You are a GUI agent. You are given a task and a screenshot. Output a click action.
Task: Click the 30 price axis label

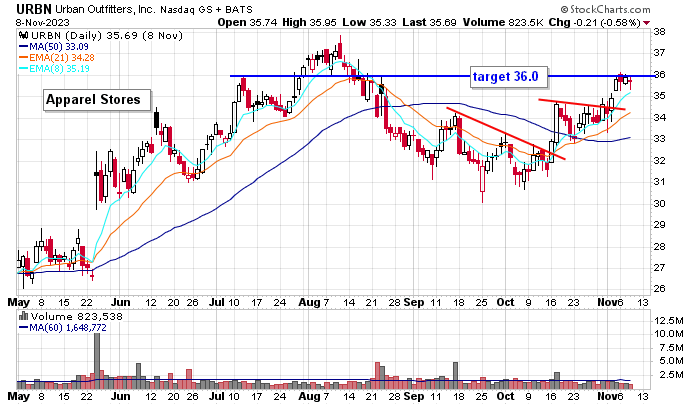coord(659,203)
